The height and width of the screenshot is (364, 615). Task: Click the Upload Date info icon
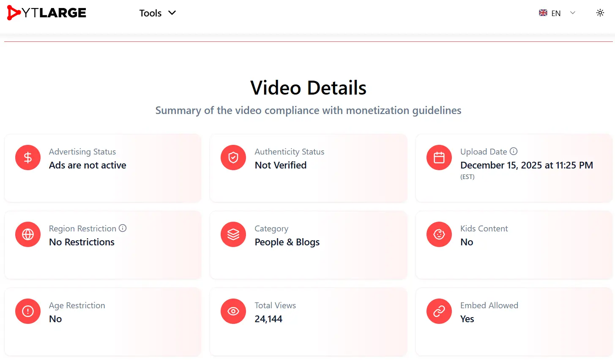[x=514, y=151]
